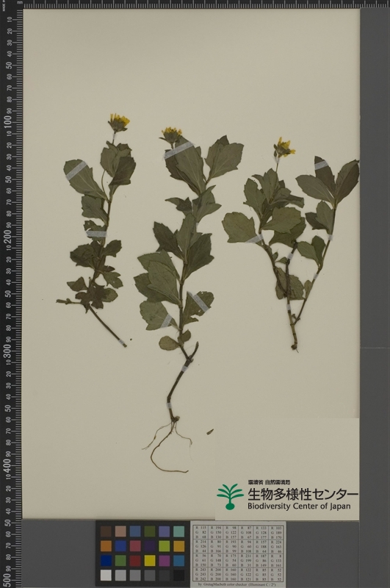The width and height of the screenshot is (390, 588).
Task: Choose the black swatch
Action: [x=179, y=576]
